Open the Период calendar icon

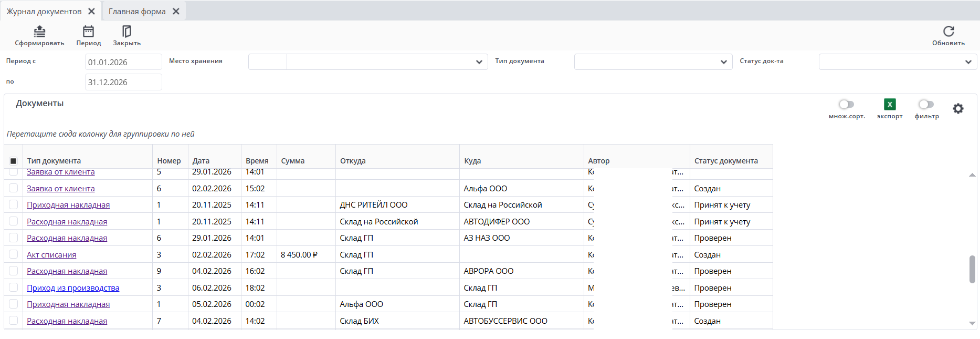(88, 32)
